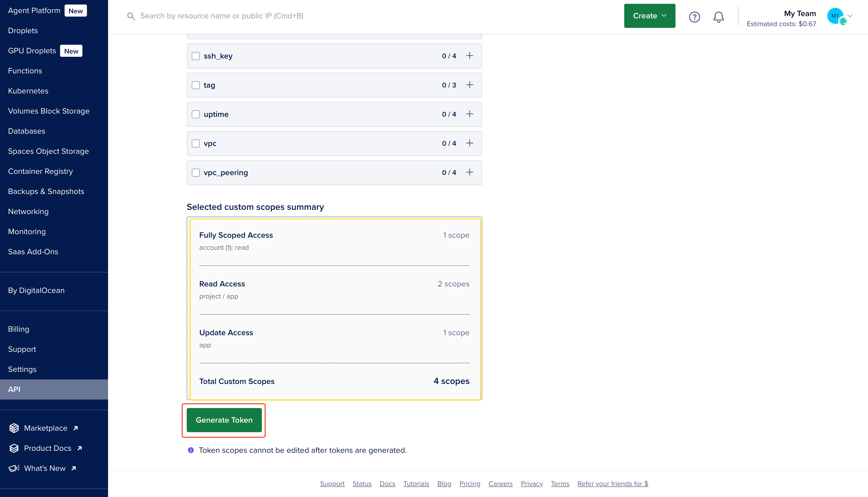Open the notifications bell
868x497 pixels.
[718, 17]
